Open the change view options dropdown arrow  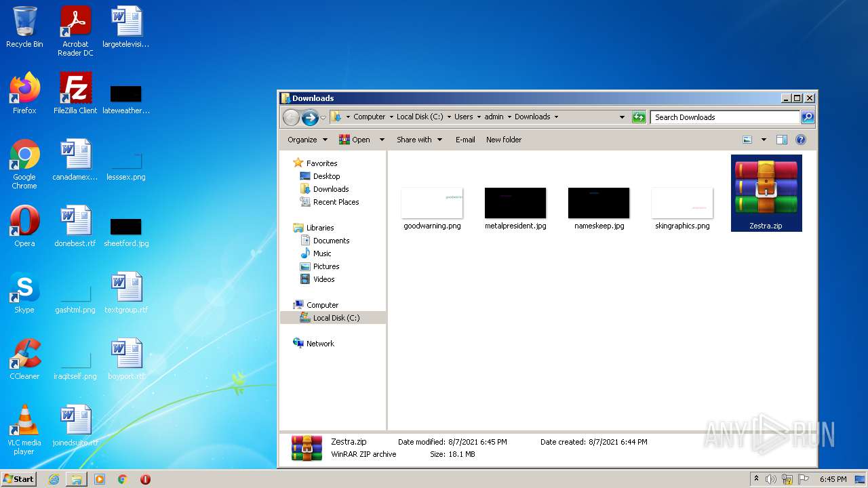(x=764, y=140)
